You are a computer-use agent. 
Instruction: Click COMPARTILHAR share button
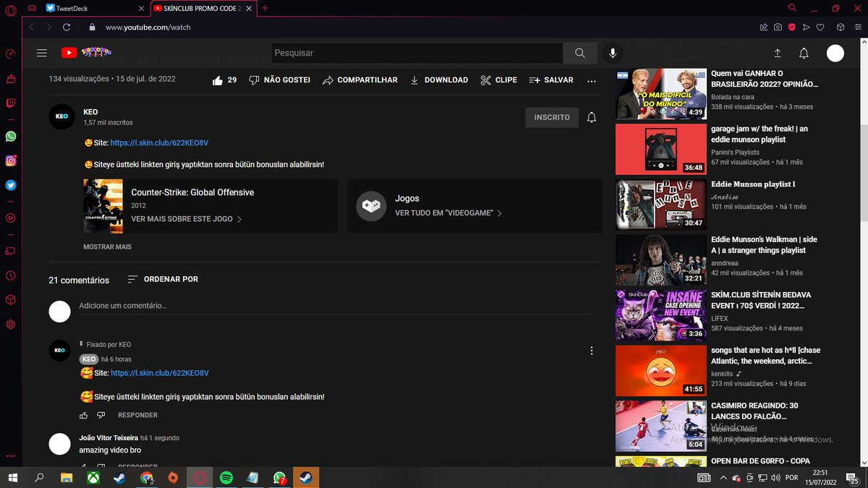(x=360, y=80)
